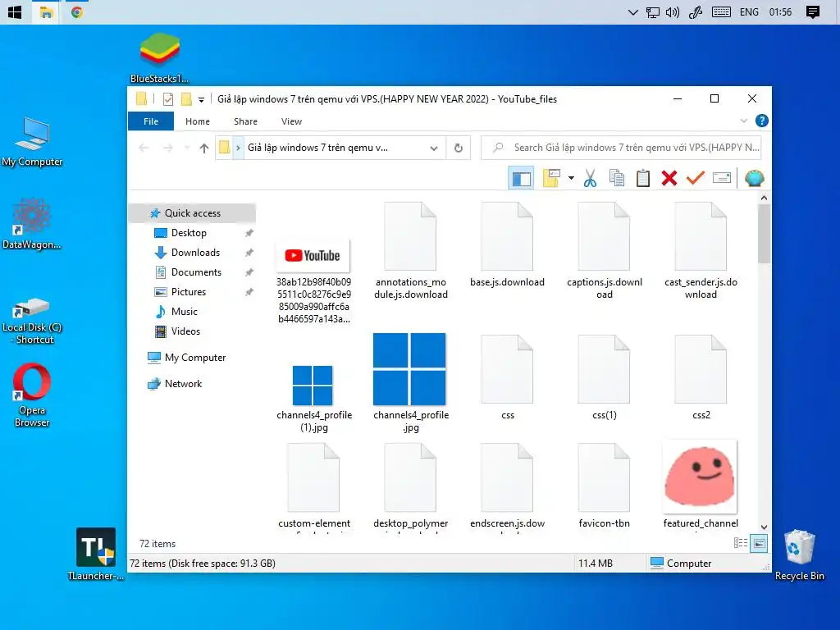Launch Chrome from the taskbar
This screenshot has width=840, height=630.
point(77,11)
